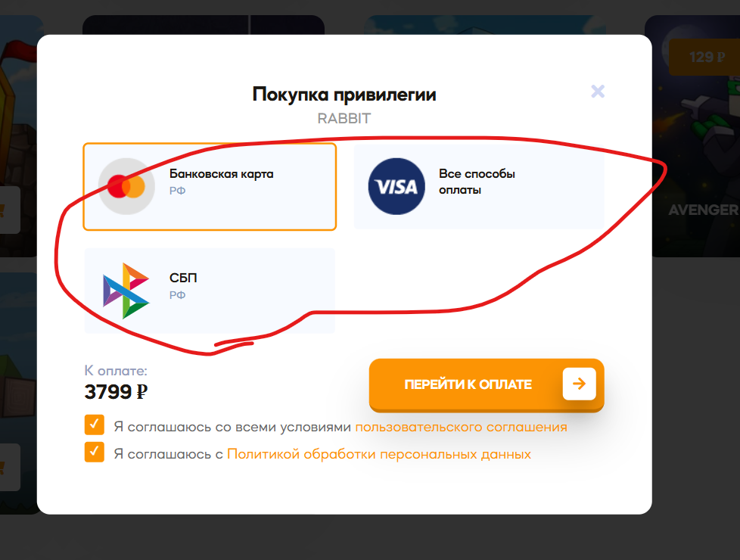Select the Все способы оплаты option
Viewport: 740px width, 560px height.
[479, 187]
